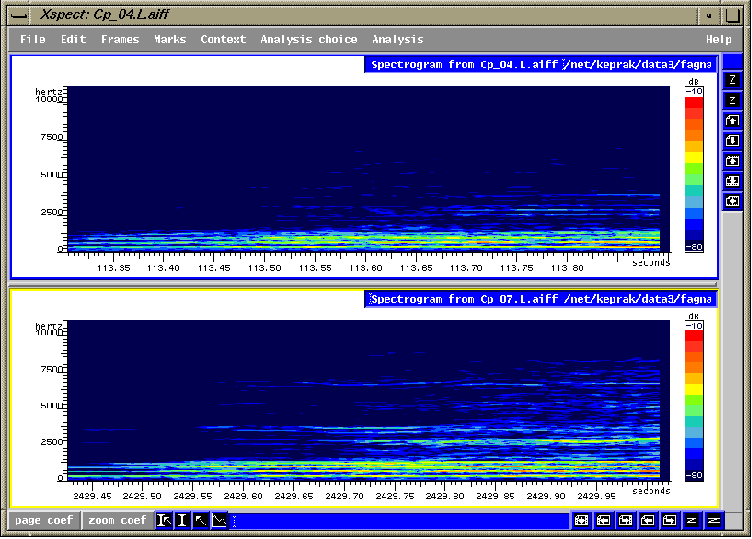The height and width of the screenshot is (539, 752).
Task: Click inside the Cp_04 spectrogram plot
Action: [x=368, y=169]
